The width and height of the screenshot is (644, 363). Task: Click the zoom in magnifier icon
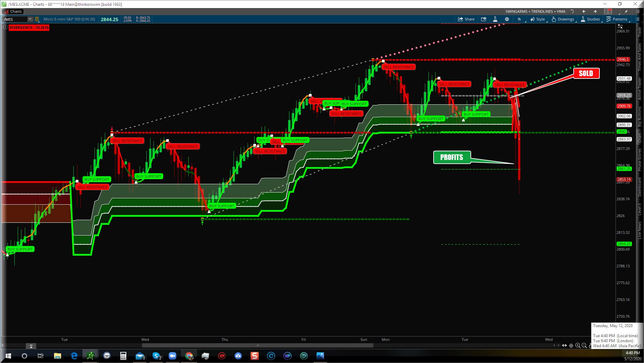click(578, 346)
